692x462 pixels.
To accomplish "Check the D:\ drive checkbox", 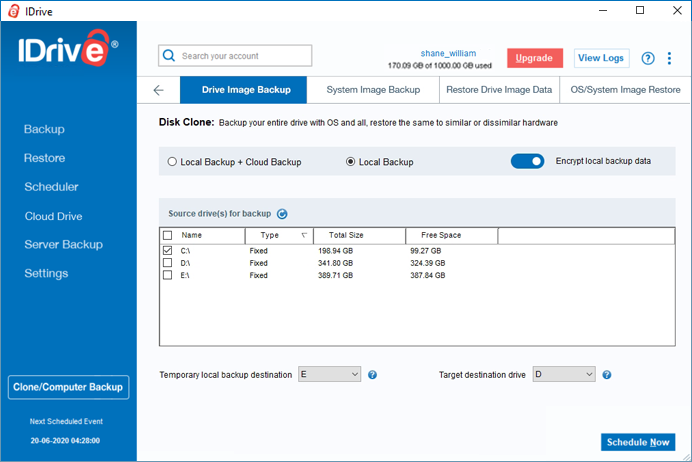I will click(167, 263).
